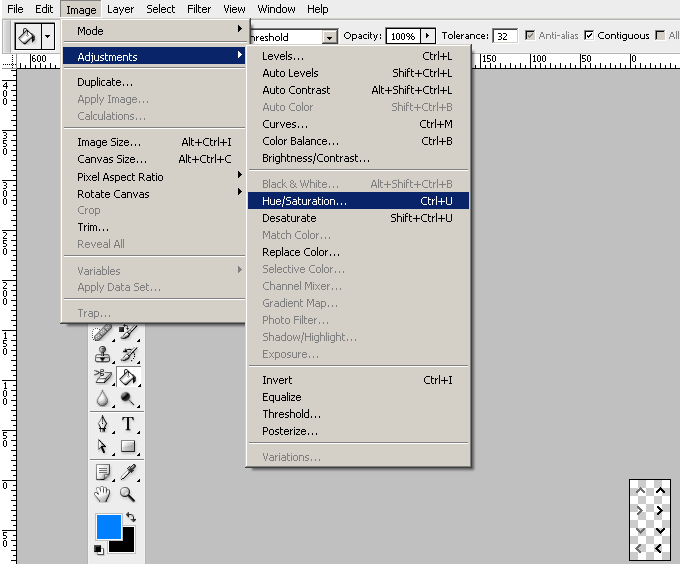Open the Opacity slider arrow
Image resolution: width=680 pixels, height=564 pixels.
[428, 36]
